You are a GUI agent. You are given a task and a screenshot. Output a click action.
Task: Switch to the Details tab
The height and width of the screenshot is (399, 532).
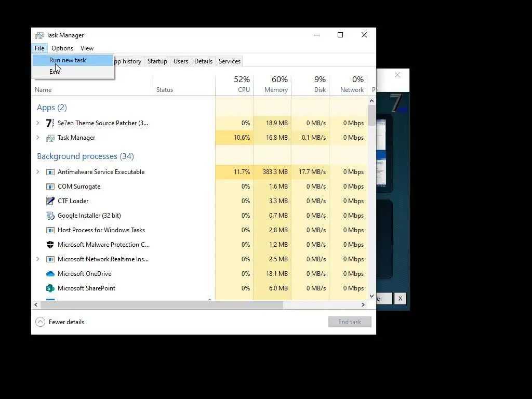203,61
